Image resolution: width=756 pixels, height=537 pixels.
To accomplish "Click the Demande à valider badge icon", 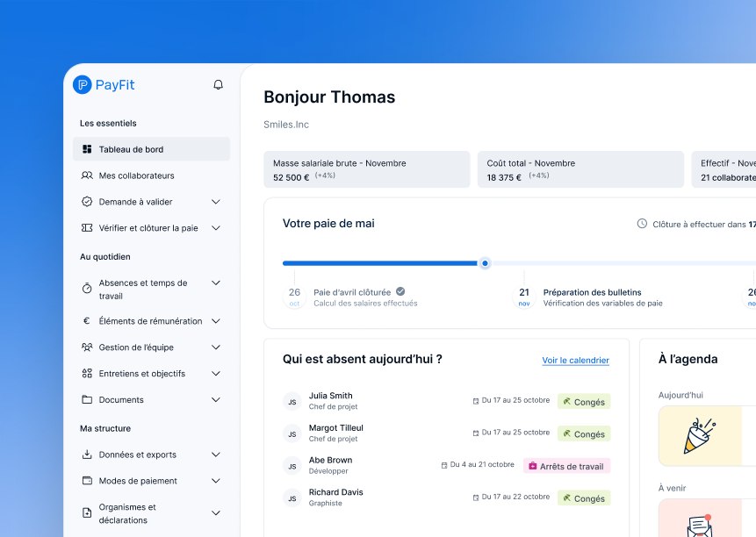I will click(x=87, y=202).
